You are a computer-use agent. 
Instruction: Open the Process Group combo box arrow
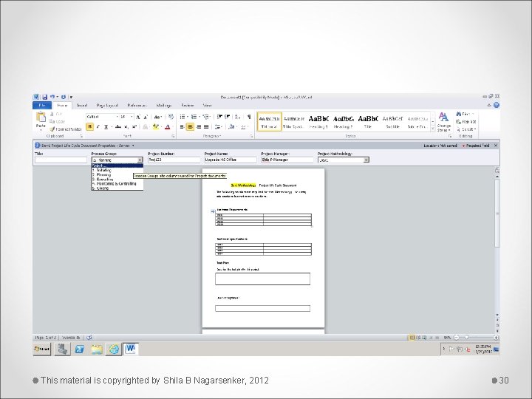tap(140, 160)
